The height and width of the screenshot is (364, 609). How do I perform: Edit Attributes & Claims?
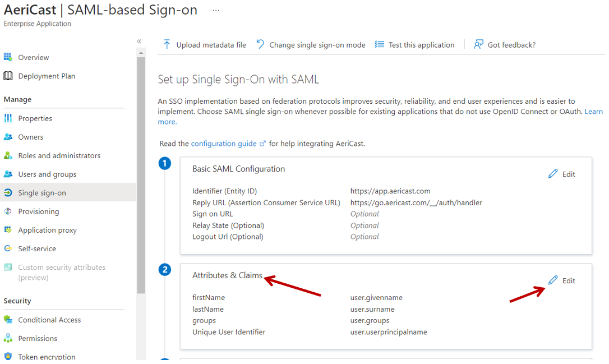tap(562, 280)
